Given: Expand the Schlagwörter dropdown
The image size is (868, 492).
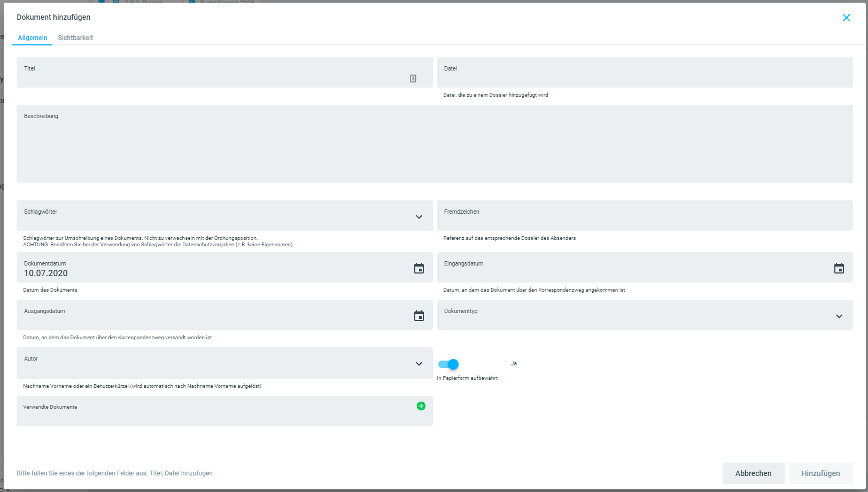Looking at the screenshot, I should click(x=419, y=217).
